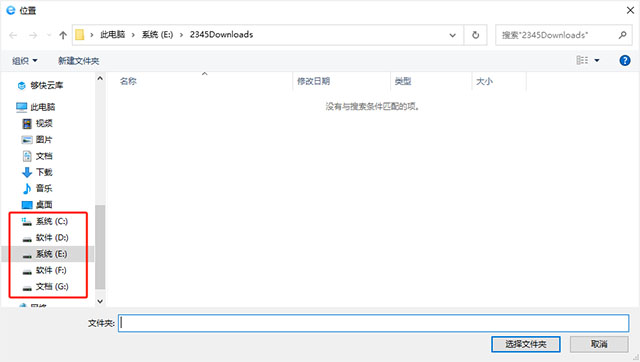
Task: Click the folder icon in address bar
Action: pyautogui.click(x=80, y=35)
